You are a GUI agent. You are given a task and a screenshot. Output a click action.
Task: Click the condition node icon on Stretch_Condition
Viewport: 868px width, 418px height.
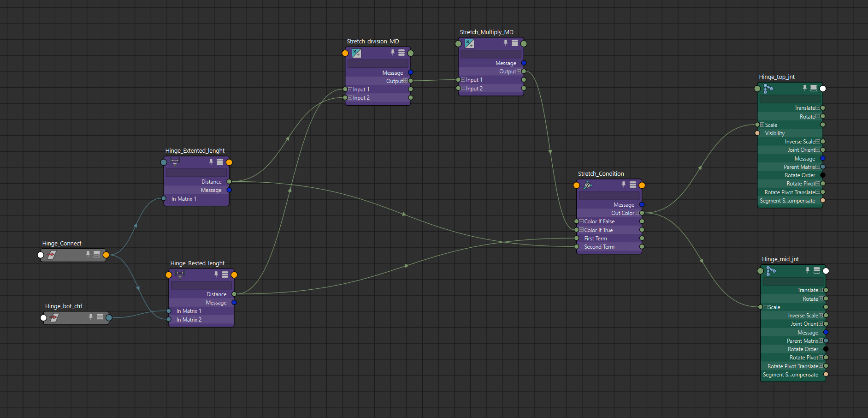point(588,185)
